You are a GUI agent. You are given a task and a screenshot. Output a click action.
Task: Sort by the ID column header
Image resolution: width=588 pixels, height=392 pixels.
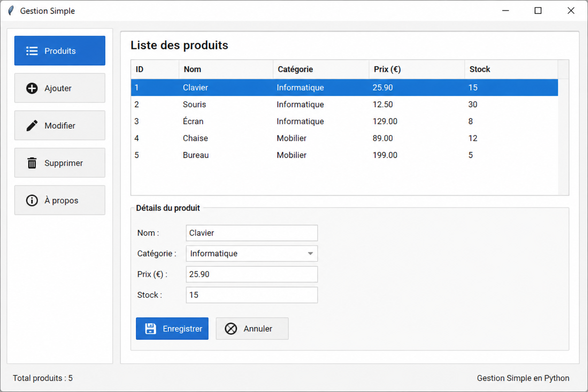pyautogui.click(x=155, y=69)
